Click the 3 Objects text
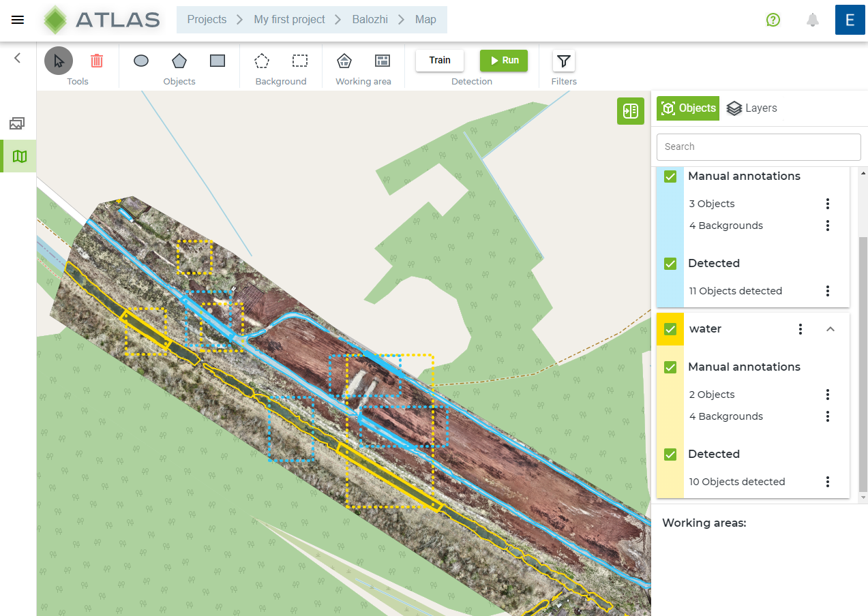 click(712, 204)
